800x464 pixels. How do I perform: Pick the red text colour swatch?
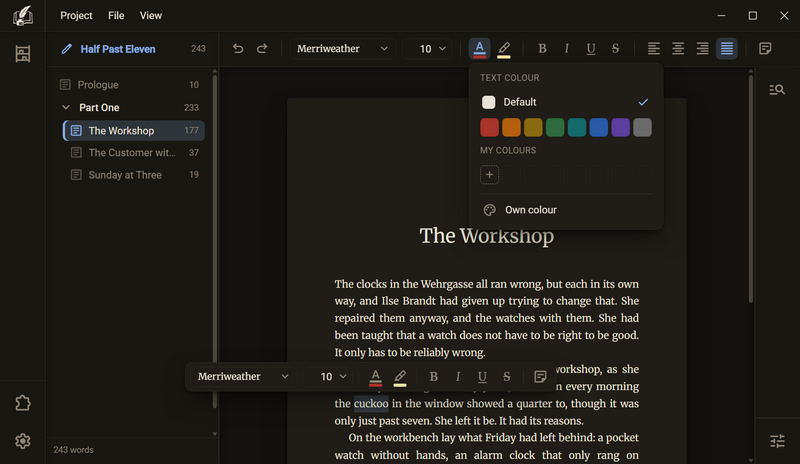489,127
